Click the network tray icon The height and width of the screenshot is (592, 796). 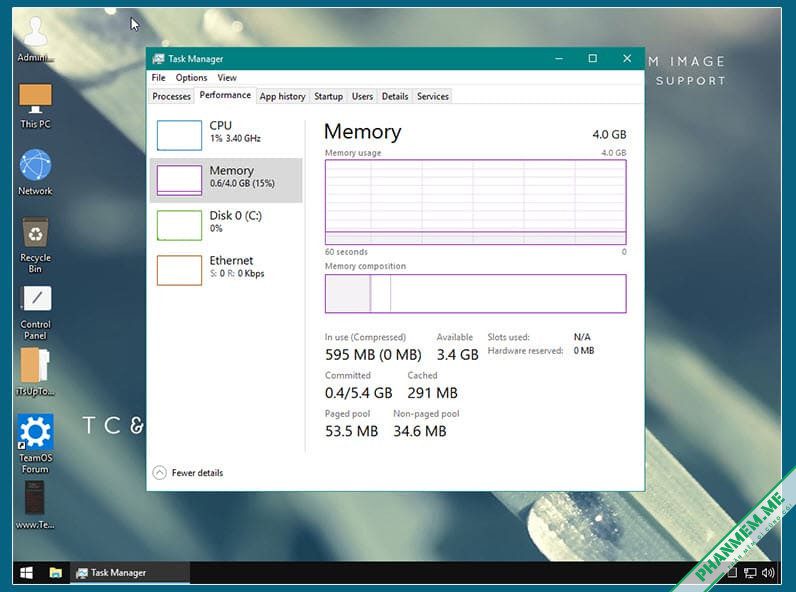750,573
